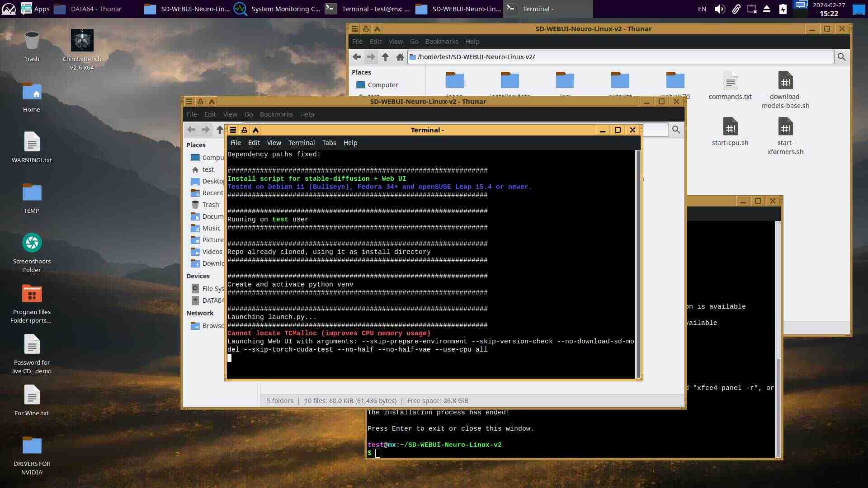Screen dimensions: 868x488
Task: Click the home icon in Thunar toolbar
Action: (x=400, y=57)
